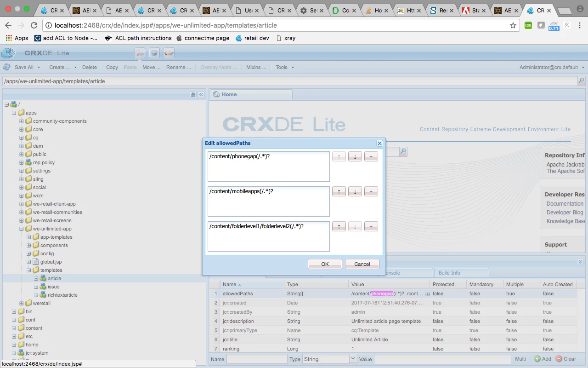Click the Multi toggle button
Image resolution: width=588 pixels, height=368 pixels.
tap(520, 359)
